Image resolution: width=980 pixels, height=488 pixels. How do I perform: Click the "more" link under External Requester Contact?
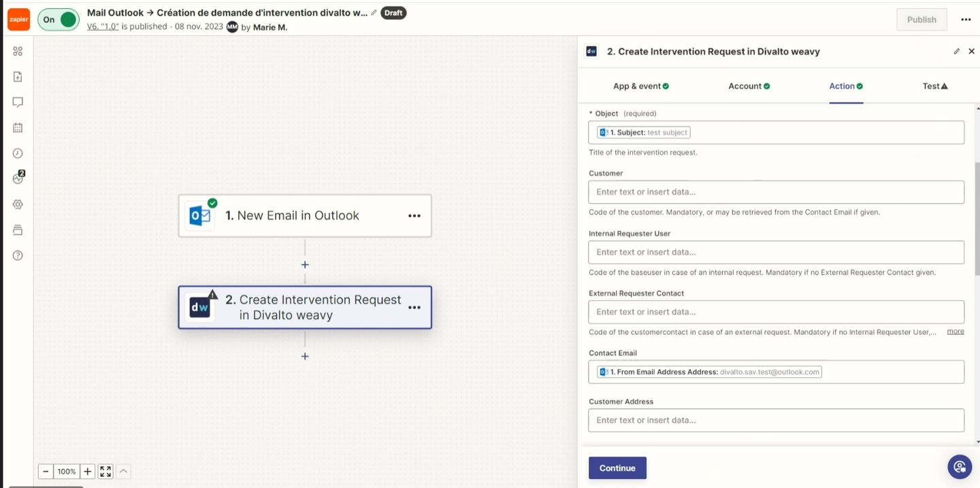click(x=955, y=331)
